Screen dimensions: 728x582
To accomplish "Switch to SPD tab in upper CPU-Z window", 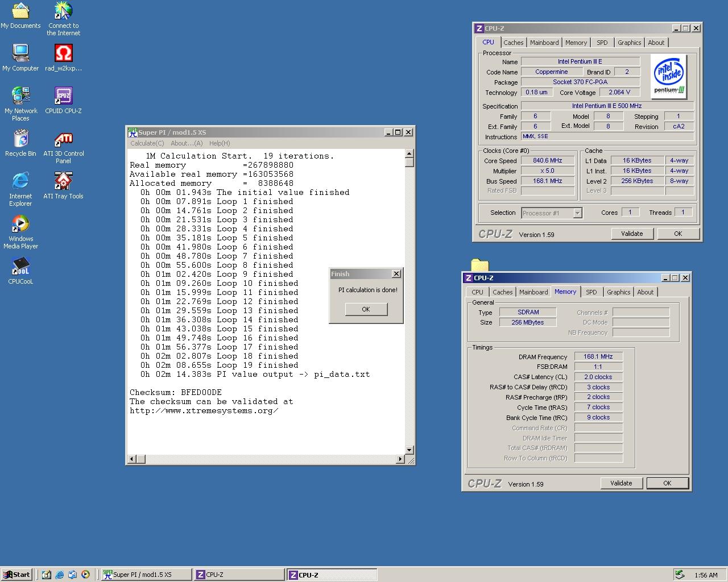I will pyautogui.click(x=602, y=43).
